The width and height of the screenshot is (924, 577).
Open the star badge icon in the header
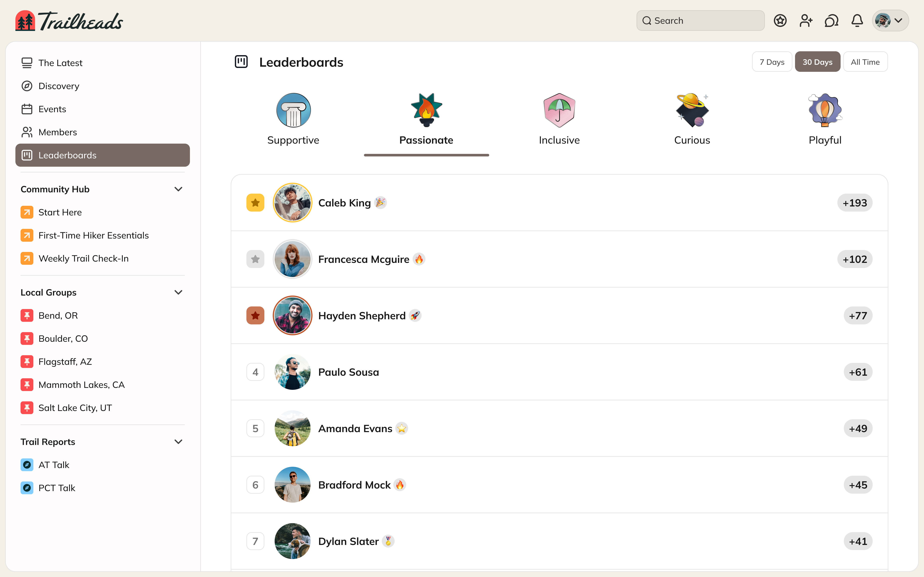pyautogui.click(x=780, y=21)
